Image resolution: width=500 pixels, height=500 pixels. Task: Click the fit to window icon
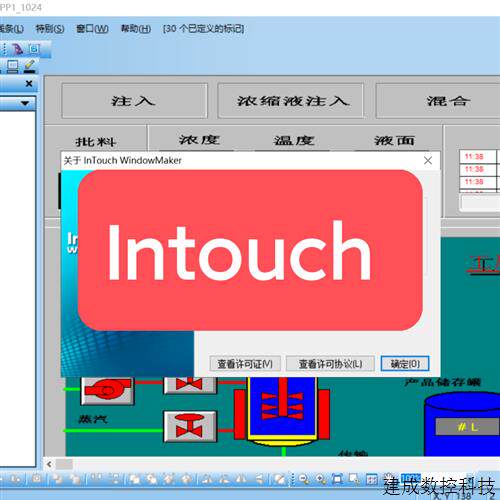click(337, 479)
